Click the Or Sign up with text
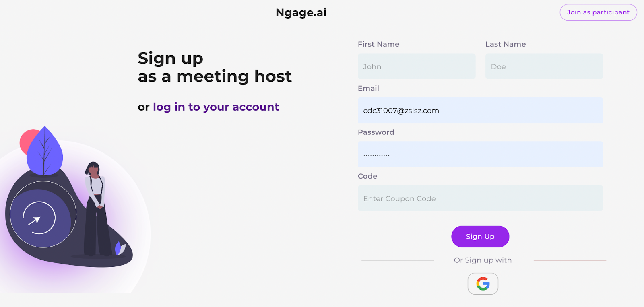This screenshot has height=307, width=644. 483,260
